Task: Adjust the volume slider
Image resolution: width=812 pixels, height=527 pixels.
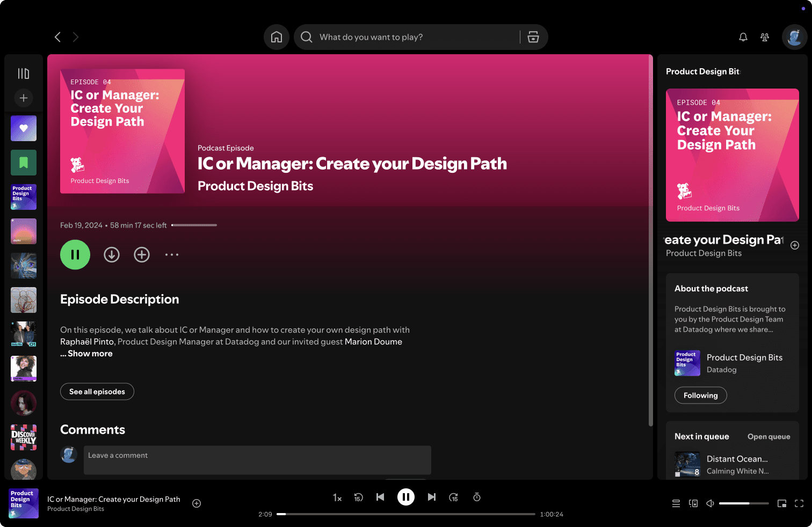Action: (744, 503)
